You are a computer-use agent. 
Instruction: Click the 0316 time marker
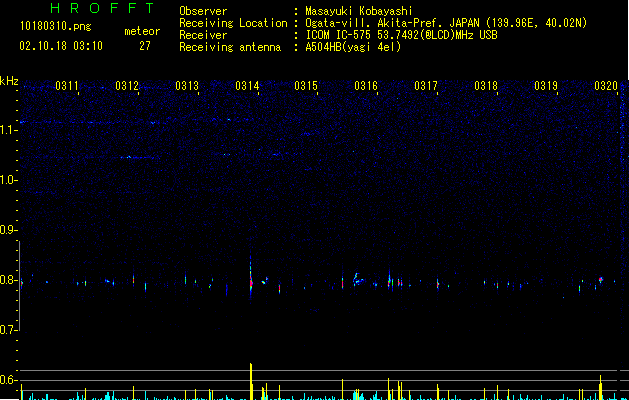click(x=366, y=86)
